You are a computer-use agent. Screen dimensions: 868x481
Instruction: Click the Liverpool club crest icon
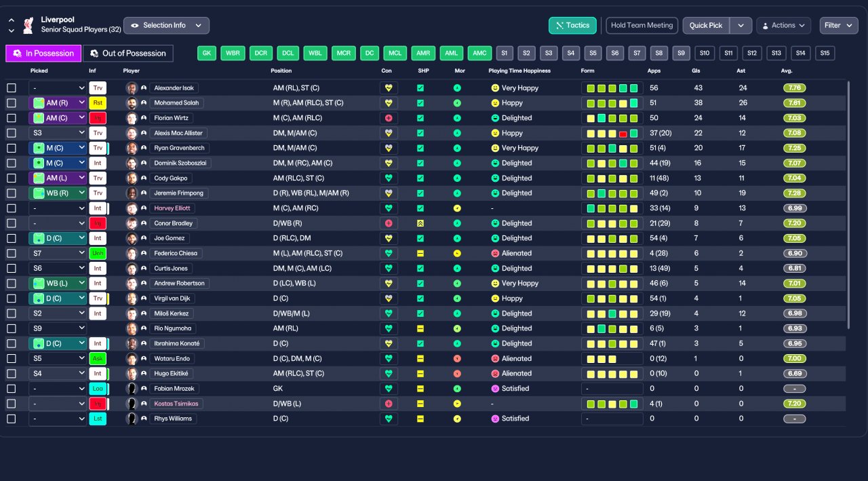pyautogui.click(x=28, y=25)
